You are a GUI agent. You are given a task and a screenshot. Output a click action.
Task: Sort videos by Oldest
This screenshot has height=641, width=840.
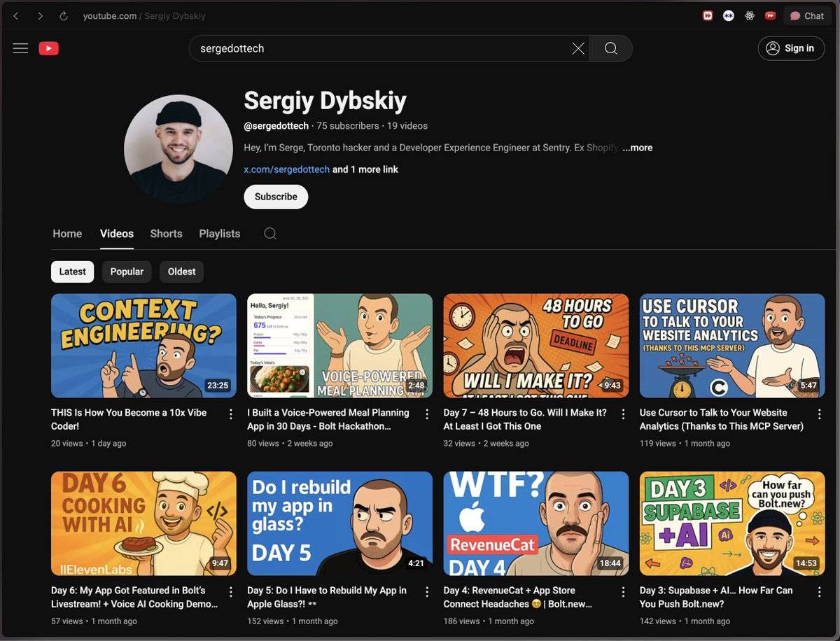[x=181, y=272]
